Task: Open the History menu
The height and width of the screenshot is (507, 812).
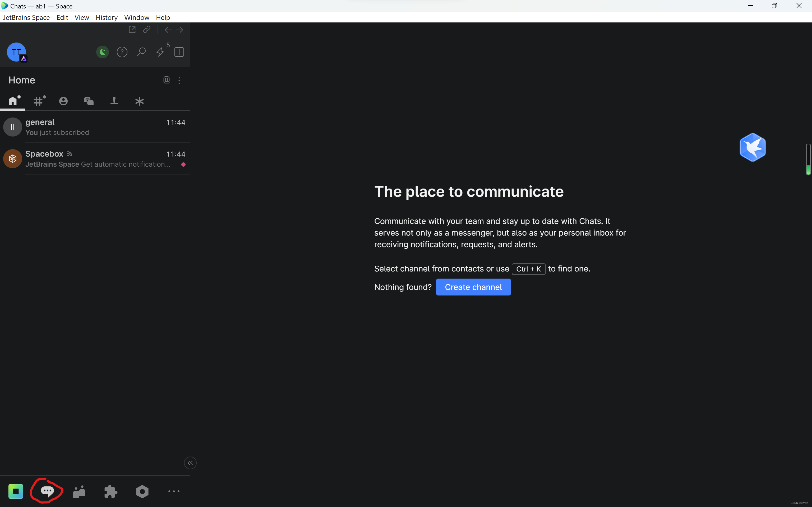Action: pyautogui.click(x=106, y=17)
